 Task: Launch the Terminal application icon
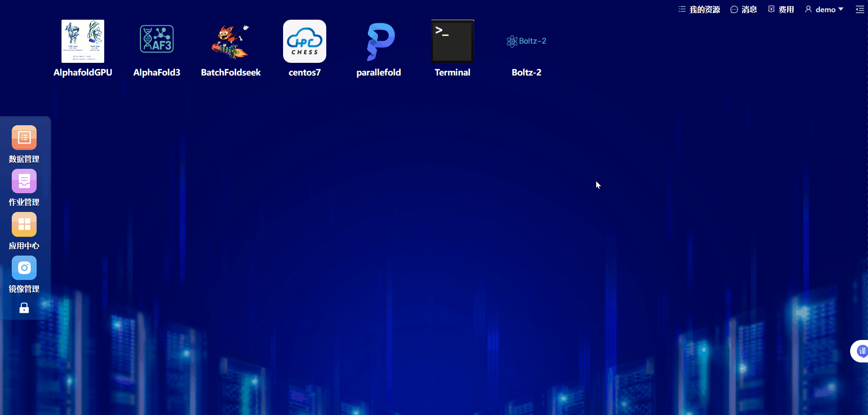tap(453, 41)
